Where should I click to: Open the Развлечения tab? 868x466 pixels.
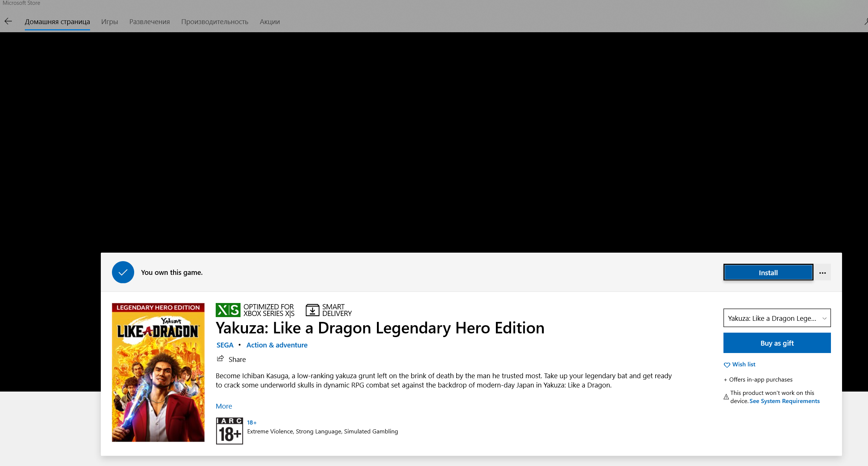[149, 21]
